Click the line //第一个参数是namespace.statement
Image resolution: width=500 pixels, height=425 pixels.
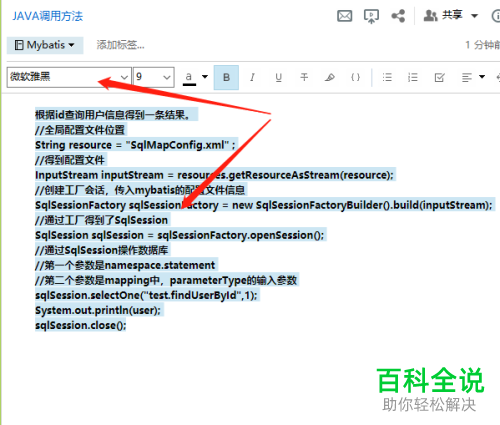[x=125, y=265]
